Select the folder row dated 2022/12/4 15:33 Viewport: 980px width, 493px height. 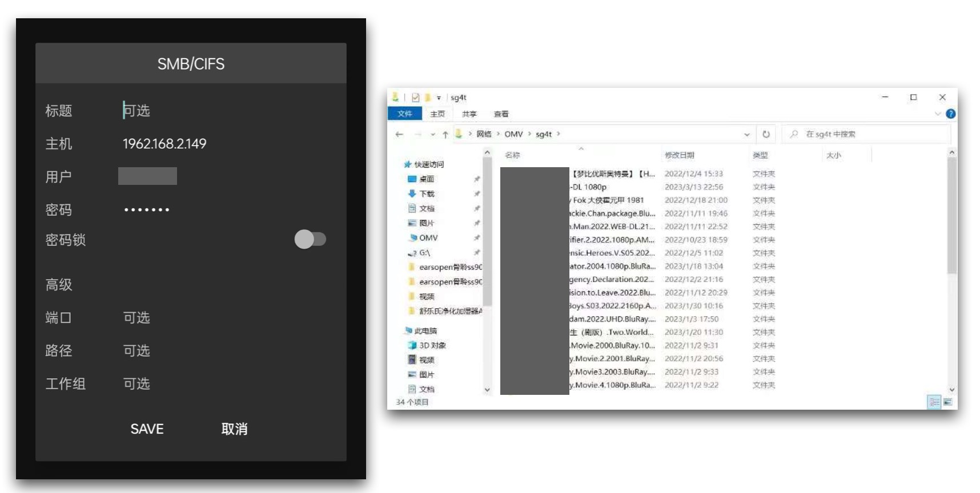tap(640, 174)
